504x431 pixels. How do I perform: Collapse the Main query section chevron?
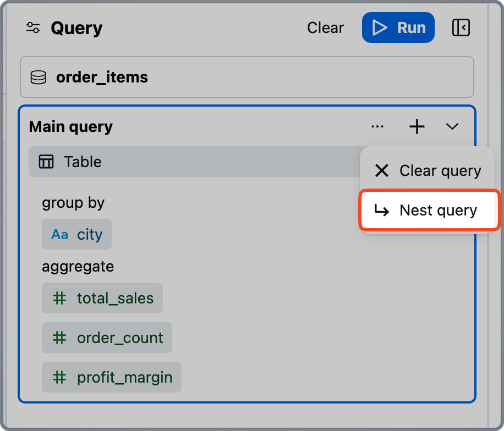click(x=452, y=127)
